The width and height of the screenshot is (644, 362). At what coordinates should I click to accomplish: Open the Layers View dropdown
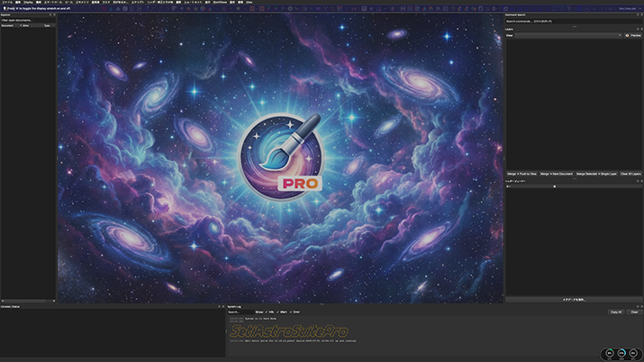tap(568, 35)
